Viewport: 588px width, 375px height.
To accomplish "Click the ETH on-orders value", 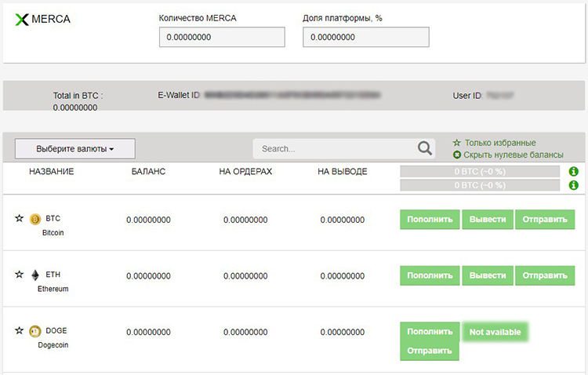I will [245, 276].
